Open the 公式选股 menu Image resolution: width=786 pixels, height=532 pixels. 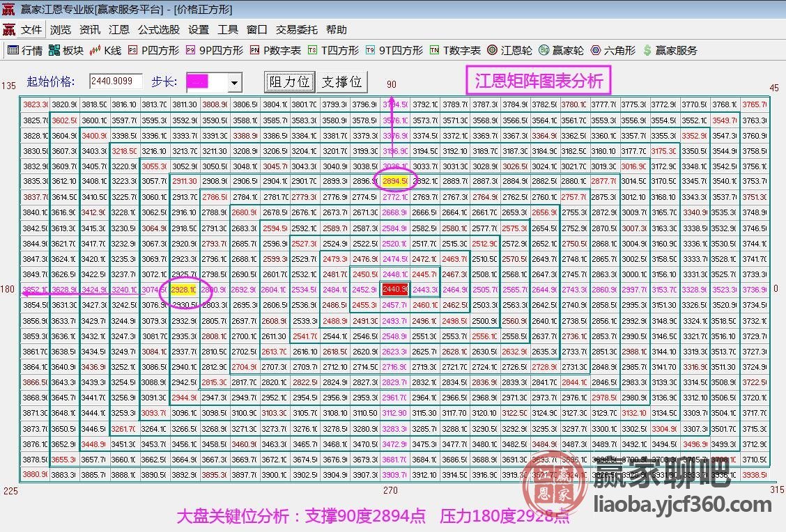point(159,29)
